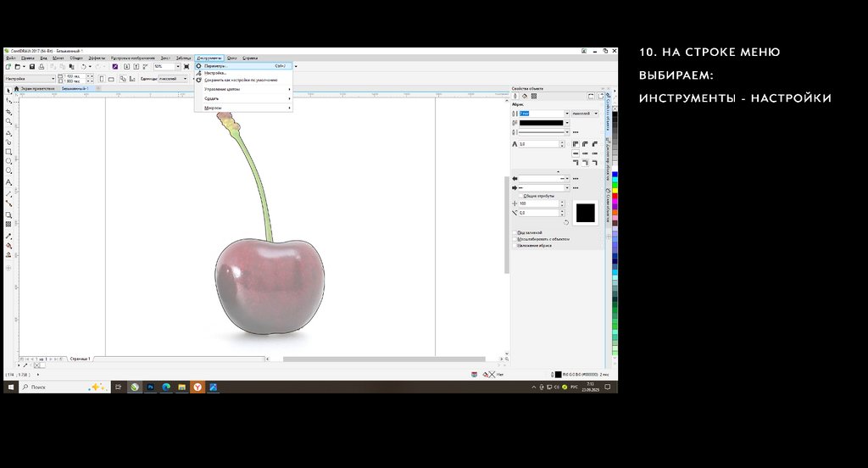This screenshot has height=468, width=868.
Task: Click the full-screen preview icon
Action: coord(186,66)
